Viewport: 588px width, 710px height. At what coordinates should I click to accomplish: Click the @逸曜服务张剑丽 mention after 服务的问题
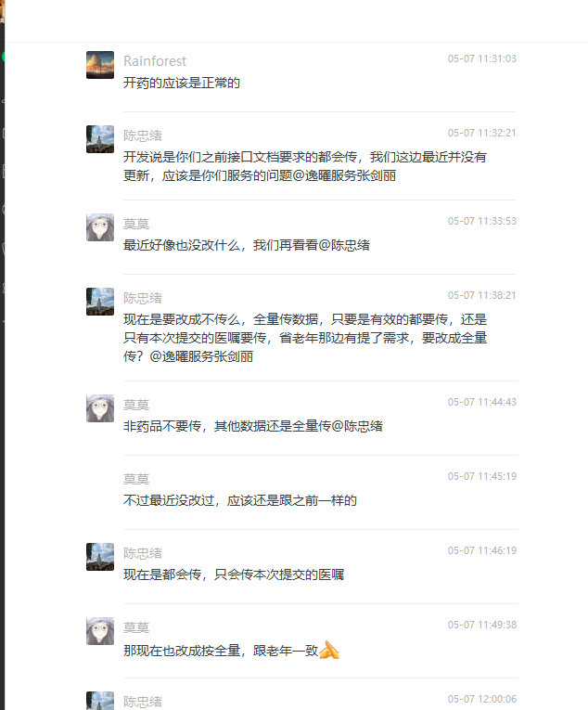click(x=344, y=175)
